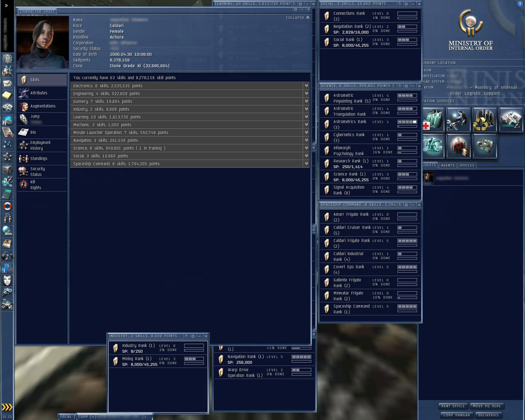This screenshot has height=420, width=525.
Task: Click the Deliveries button
Action: click(x=488, y=415)
